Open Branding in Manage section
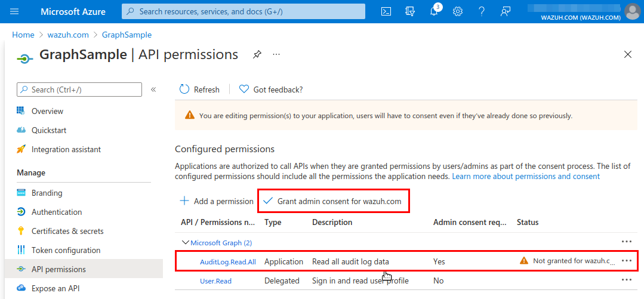The width and height of the screenshot is (644, 299). [47, 193]
